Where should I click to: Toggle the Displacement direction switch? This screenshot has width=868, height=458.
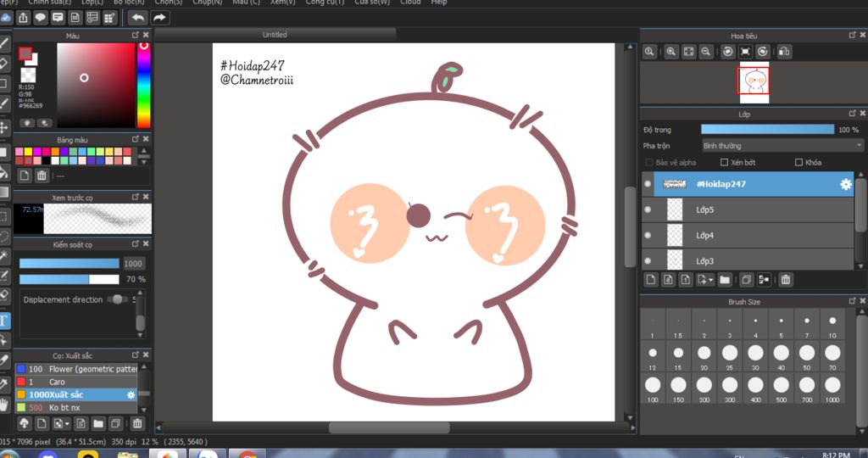[117, 299]
